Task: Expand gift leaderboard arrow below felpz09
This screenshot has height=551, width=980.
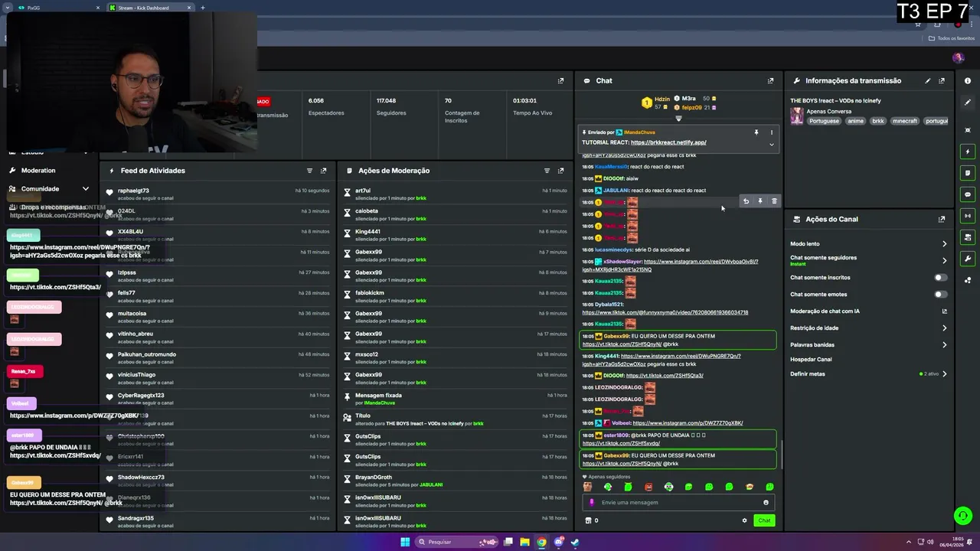Action: click(x=678, y=119)
